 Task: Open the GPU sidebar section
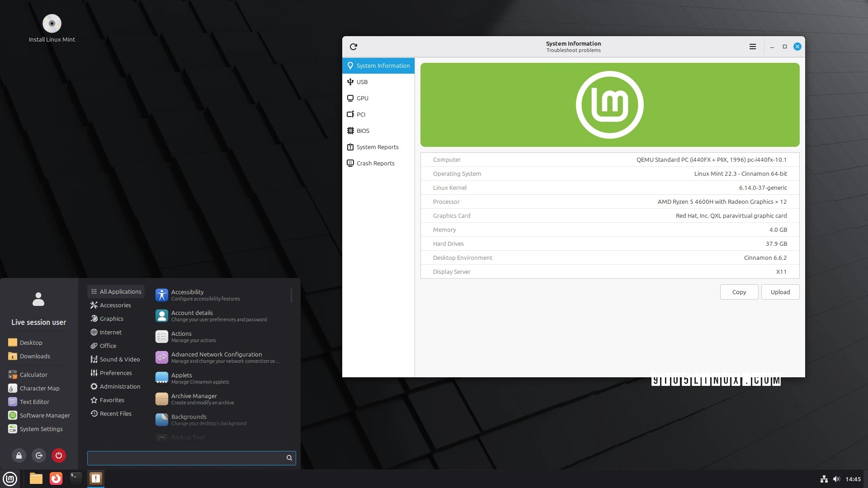pyautogui.click(x=362, y=98)
